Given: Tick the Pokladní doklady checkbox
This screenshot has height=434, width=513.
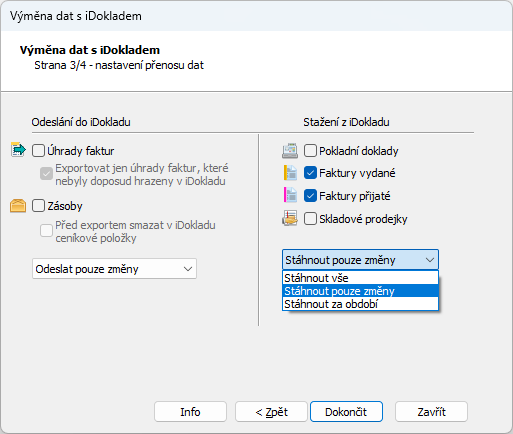Looking at the screenshot, I should (x=310, y=151).
